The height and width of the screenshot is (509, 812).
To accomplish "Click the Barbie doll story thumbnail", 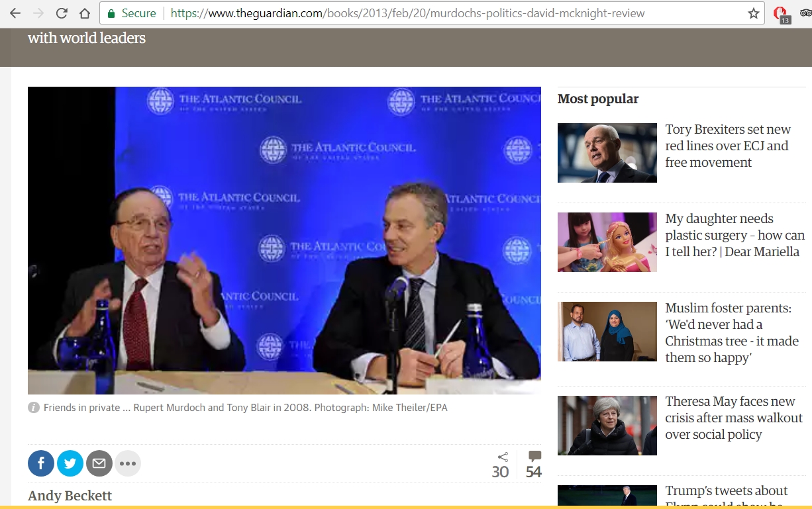I will 607,242.
